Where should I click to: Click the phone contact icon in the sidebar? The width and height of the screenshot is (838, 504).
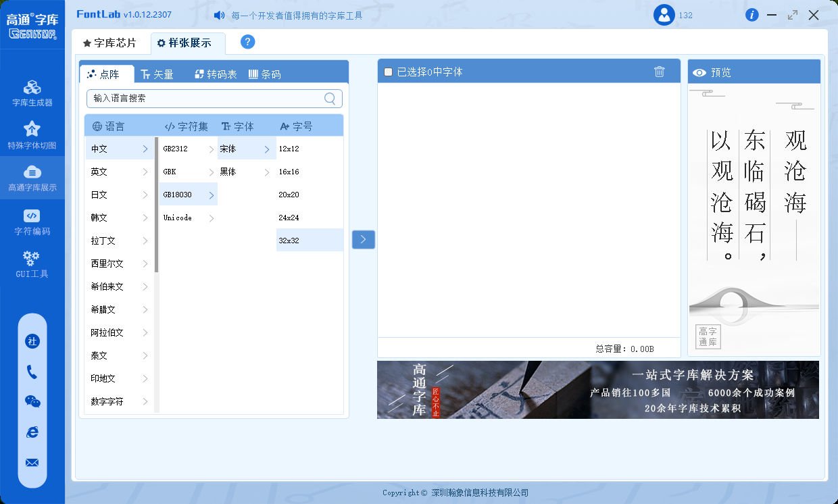32,372
